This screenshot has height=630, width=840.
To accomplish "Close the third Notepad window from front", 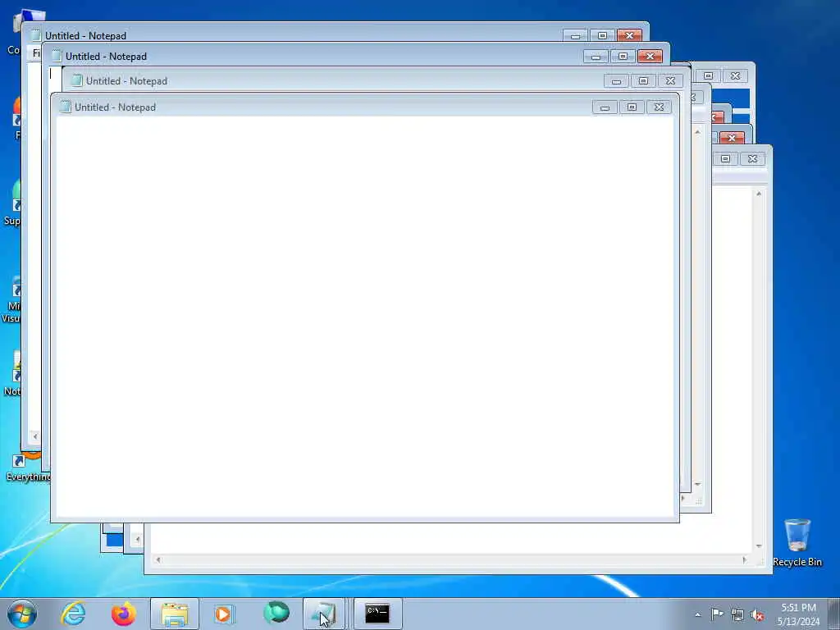I will [x=650, y=57].
